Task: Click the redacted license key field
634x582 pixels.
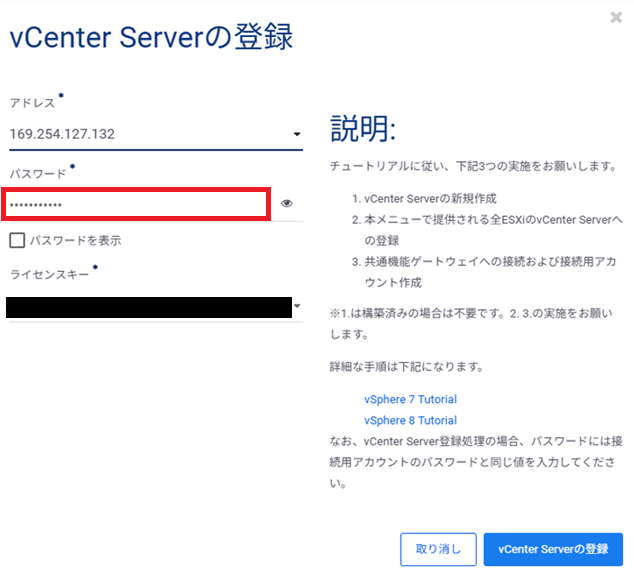Action: coord(147,306)
